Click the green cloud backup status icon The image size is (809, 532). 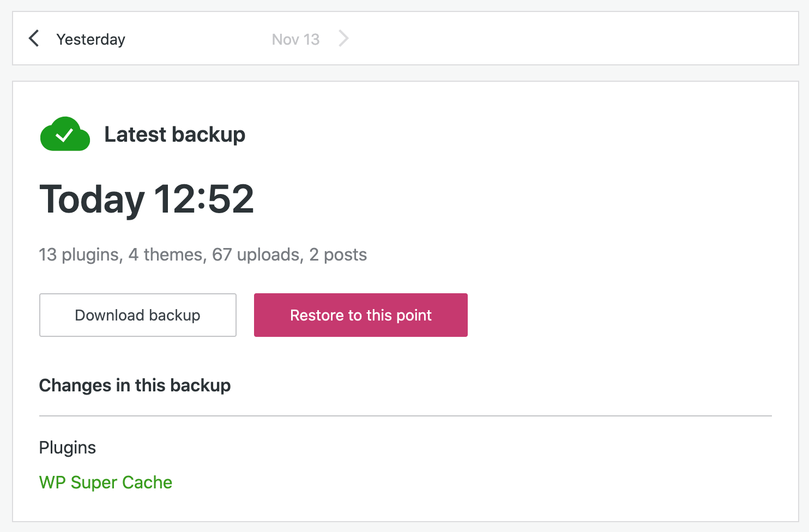click(65, 134)
